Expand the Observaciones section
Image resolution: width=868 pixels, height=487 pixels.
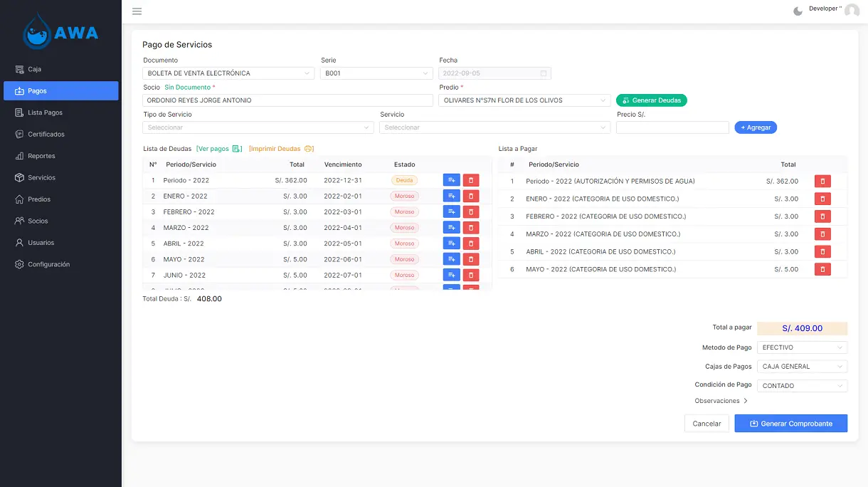[x=721, y=401]
